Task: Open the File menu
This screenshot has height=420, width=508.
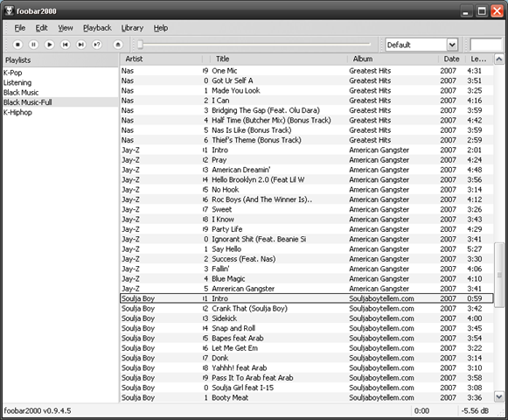Action: [x=20, y=28]
